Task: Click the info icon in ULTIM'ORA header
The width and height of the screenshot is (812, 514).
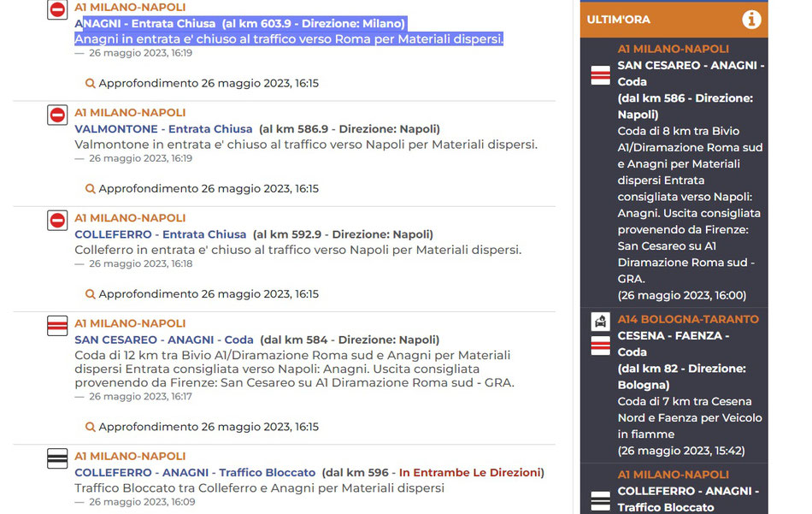Action: pos(751,20)
